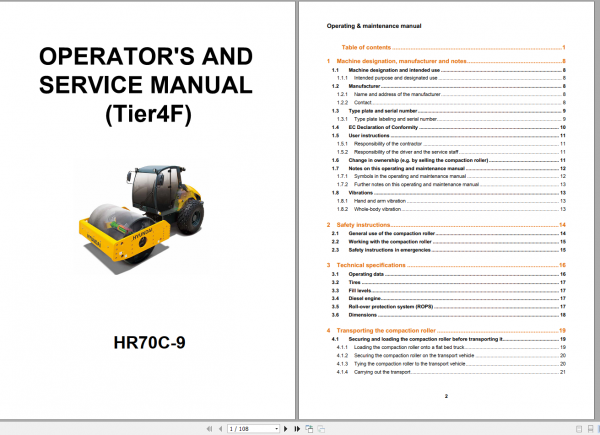The height and width of the screenshot is (435, 600).
Task: Go to 'Securing and loading the compaction roller before transporting it'
Action: point(449,339)
